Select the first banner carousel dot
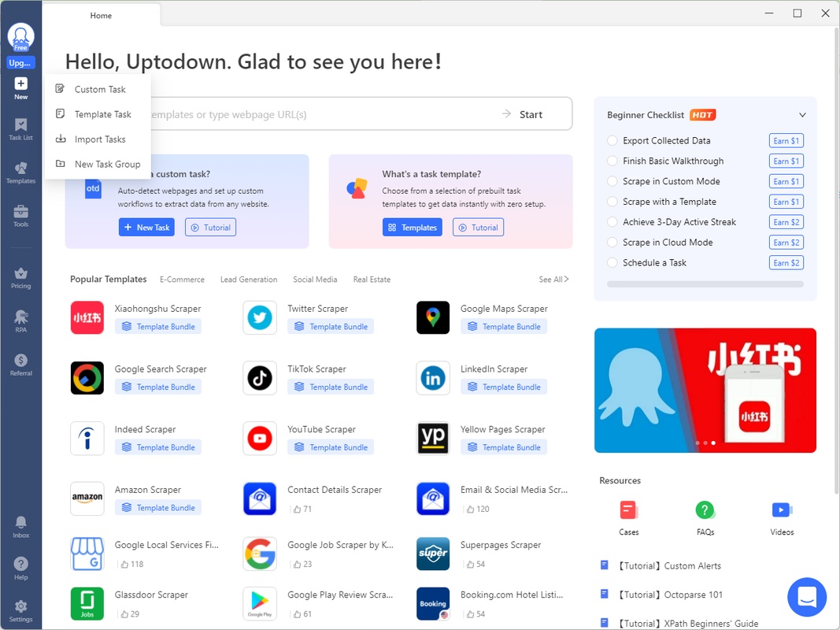Image resolution: width=840 pixels, height=630 pixels. 697,443
